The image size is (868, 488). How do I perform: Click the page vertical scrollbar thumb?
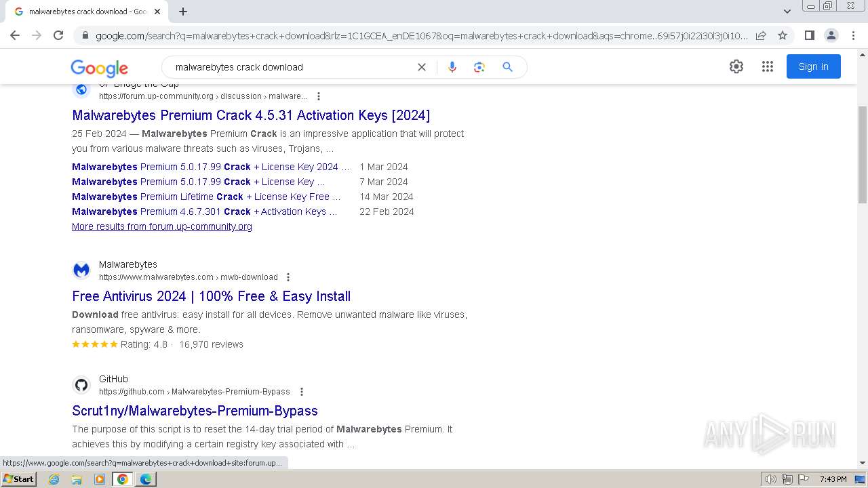point(863,155)
